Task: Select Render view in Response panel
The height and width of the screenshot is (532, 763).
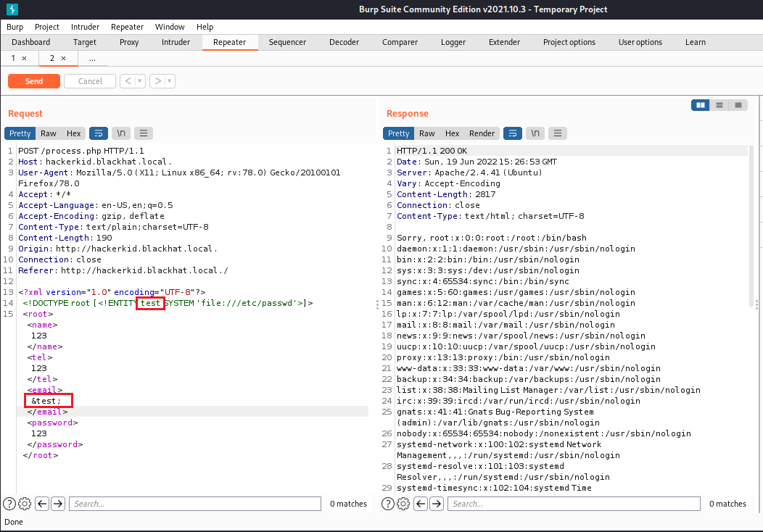Action: click(x=482, y=133)
